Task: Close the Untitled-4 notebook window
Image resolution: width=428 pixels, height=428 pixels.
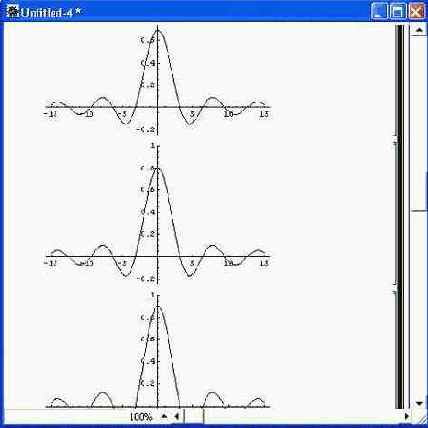Action: pyautogui.click(x=416, y=11)
